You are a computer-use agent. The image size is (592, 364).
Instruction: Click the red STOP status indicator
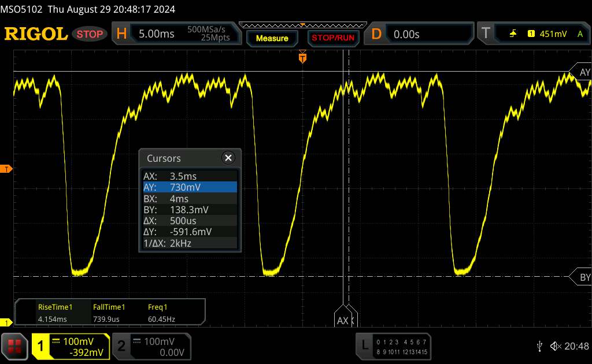coord(90,34)
